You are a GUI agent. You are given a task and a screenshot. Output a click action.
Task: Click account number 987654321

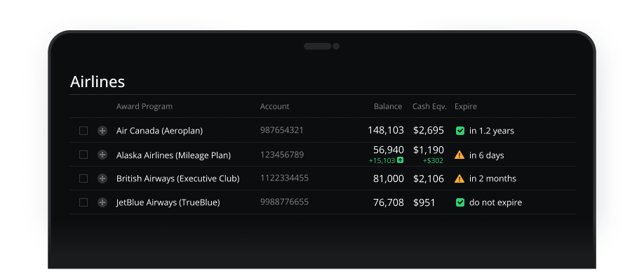[282, 130]
